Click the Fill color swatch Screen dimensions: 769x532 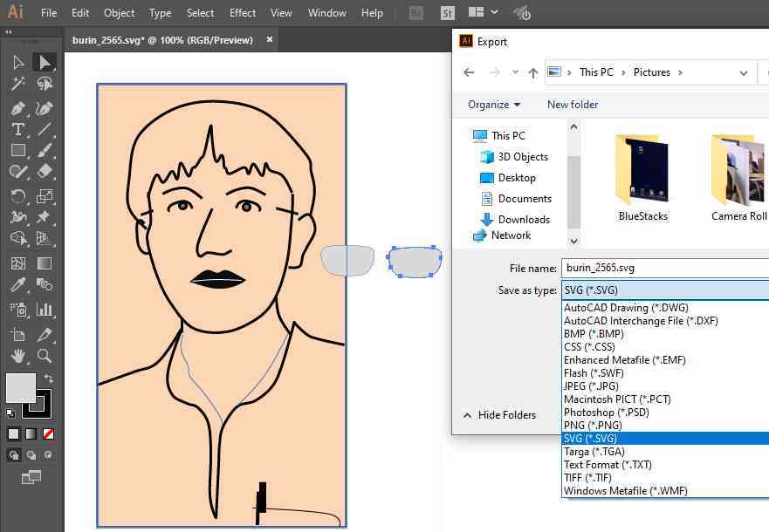point(21,387)
